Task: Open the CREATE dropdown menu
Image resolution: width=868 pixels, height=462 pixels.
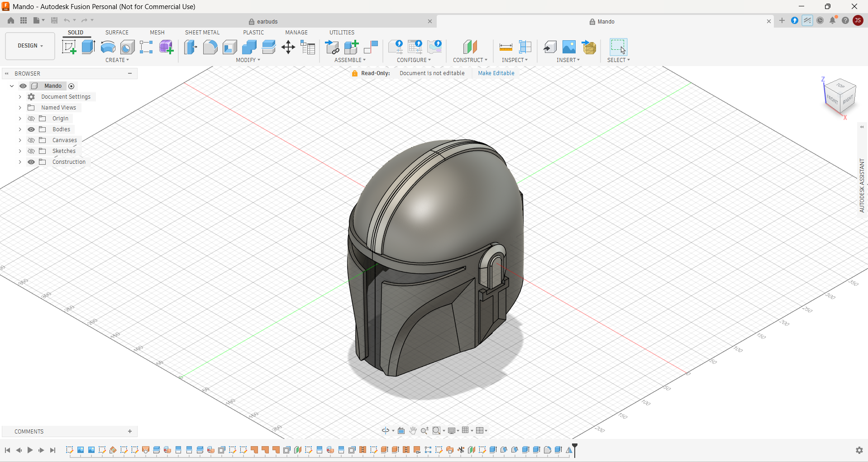Action: [x=117, y=60]
